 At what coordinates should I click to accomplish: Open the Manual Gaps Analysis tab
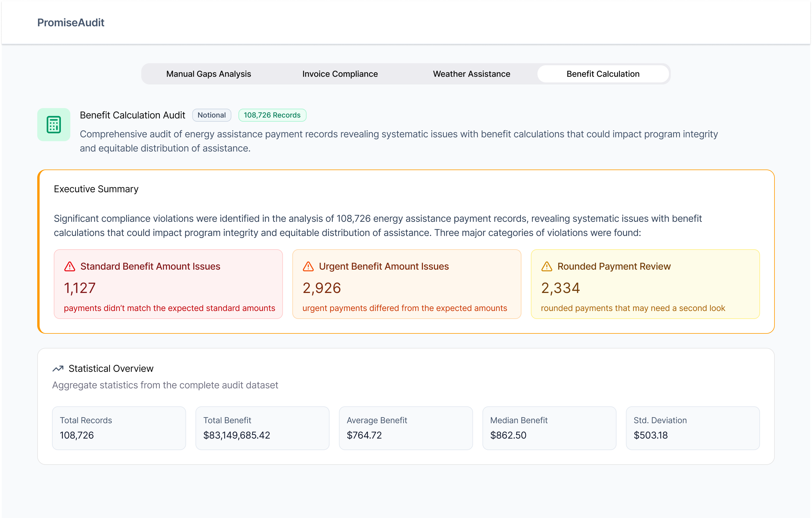tap(208, 74)
